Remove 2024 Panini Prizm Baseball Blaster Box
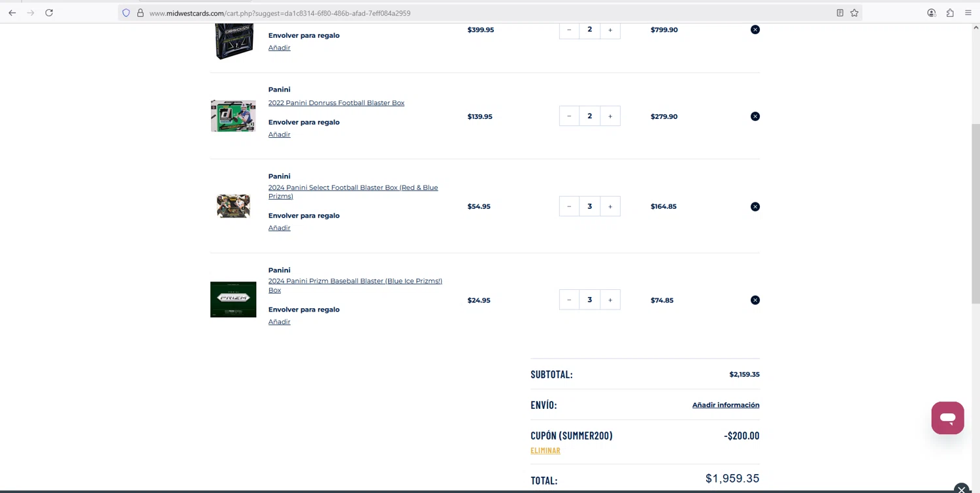 (x=755, y=300)
